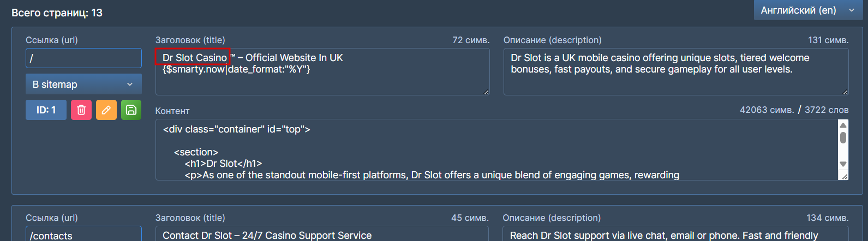Click the Контент label
Image resolution: width=868 pixels, height=241 pixels.
click(x=172, y=111)
